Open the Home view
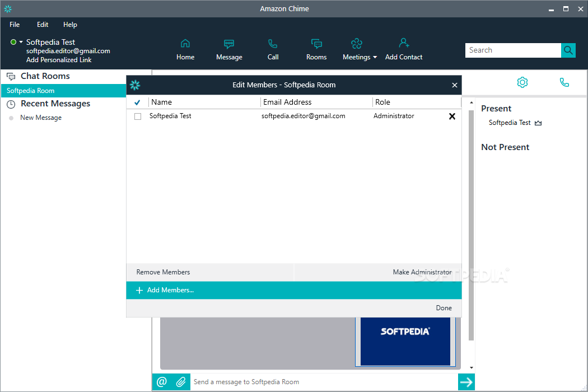 [x=185, y=49]
